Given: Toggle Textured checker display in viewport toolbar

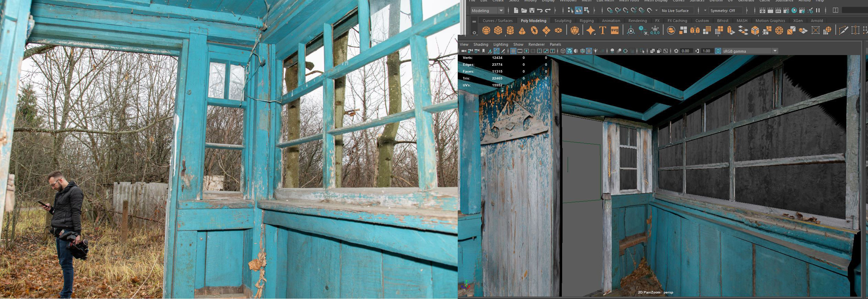Looking at the screenshot, I should click(x=589, y=51).
